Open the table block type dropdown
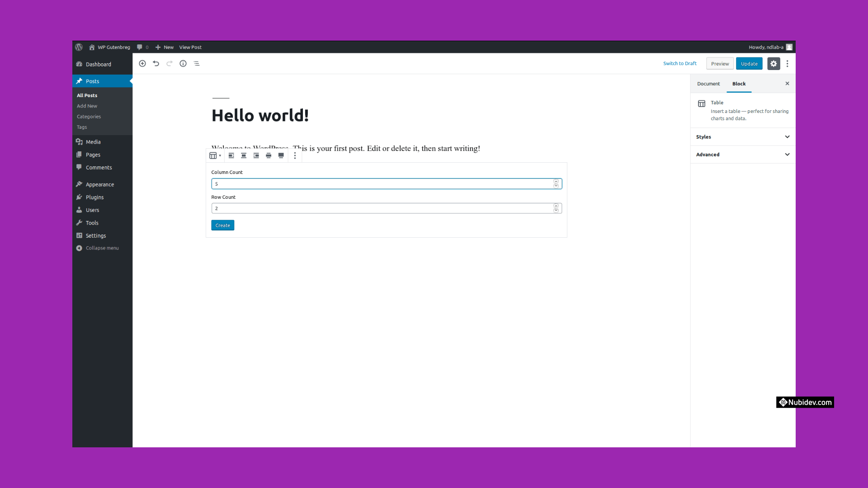This screenshot has width=868, height=488. [x=215, y=155]
